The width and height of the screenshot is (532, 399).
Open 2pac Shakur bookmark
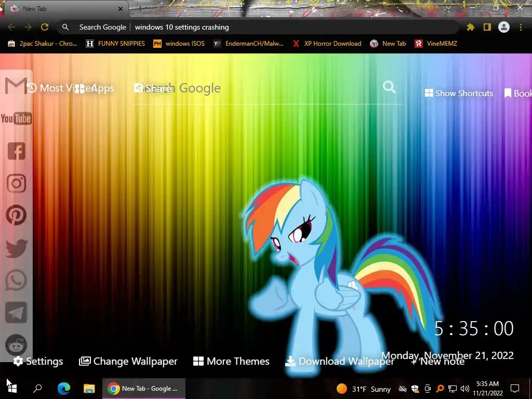[43, 44]
